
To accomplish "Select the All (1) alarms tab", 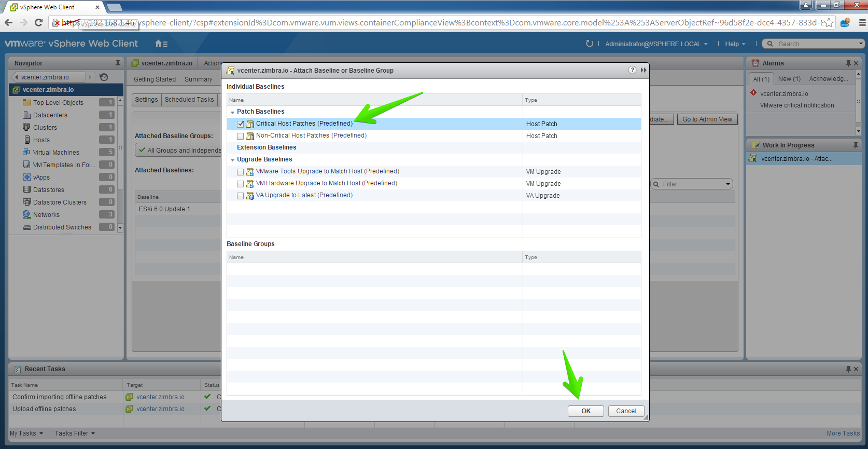I will click(761, 79).
